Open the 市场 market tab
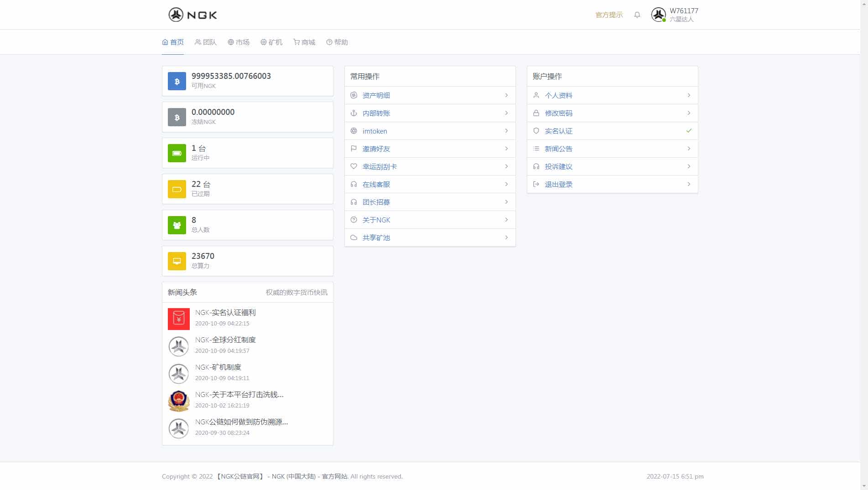 click(x=239, y=42)
